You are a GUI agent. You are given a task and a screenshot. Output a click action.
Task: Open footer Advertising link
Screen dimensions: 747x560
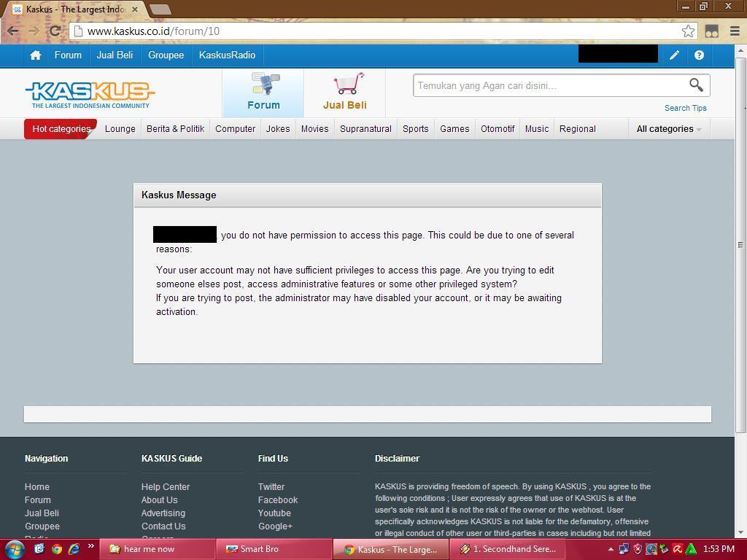(x=163, y=513)
